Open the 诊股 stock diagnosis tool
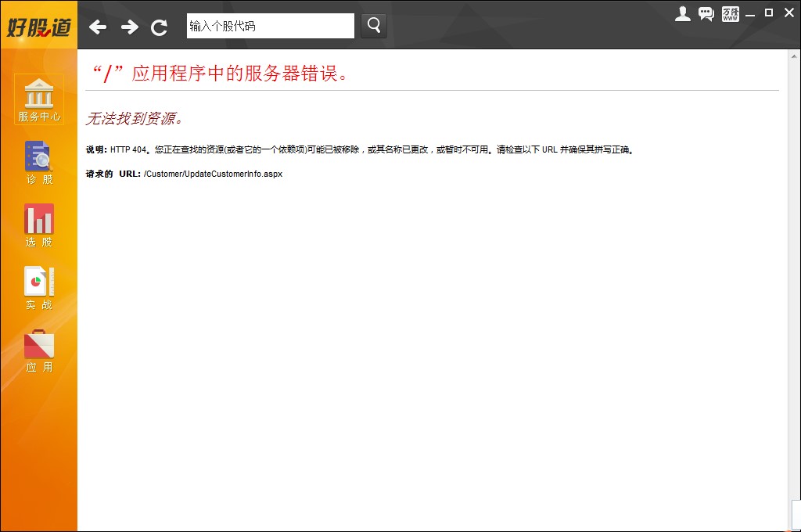Image resolution: width=801 pixels, height=532 pixels. tap(39, 162)
